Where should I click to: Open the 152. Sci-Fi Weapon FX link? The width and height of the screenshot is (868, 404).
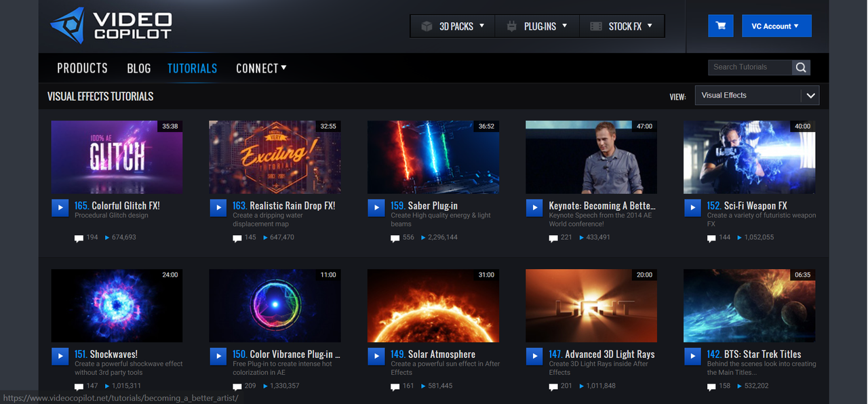tap(747, 205)
